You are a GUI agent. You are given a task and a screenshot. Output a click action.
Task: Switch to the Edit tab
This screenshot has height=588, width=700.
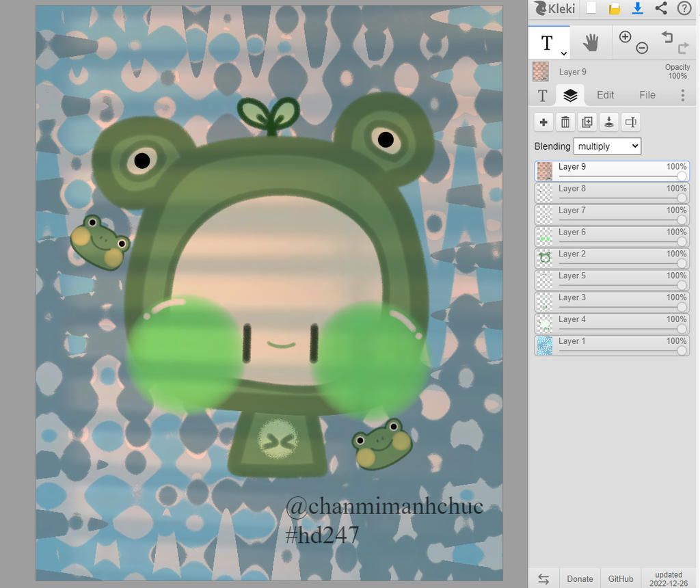[x=605, y=95]
